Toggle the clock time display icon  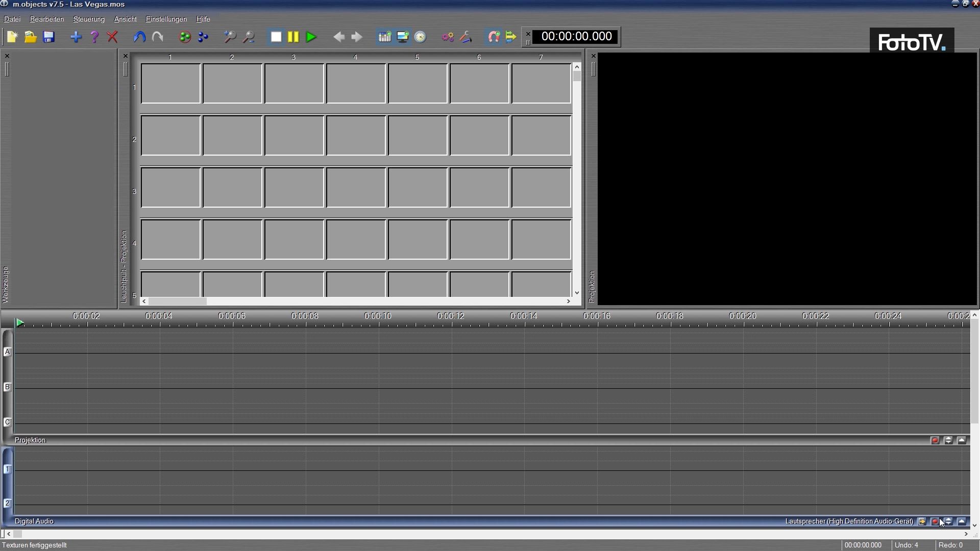421,37
